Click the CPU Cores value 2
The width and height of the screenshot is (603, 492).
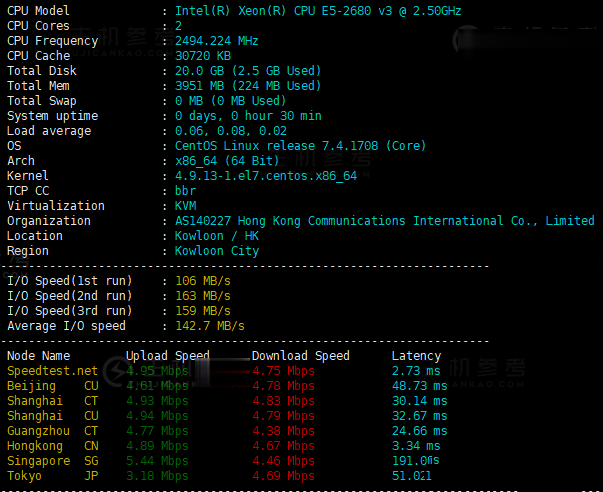point(178,26)
